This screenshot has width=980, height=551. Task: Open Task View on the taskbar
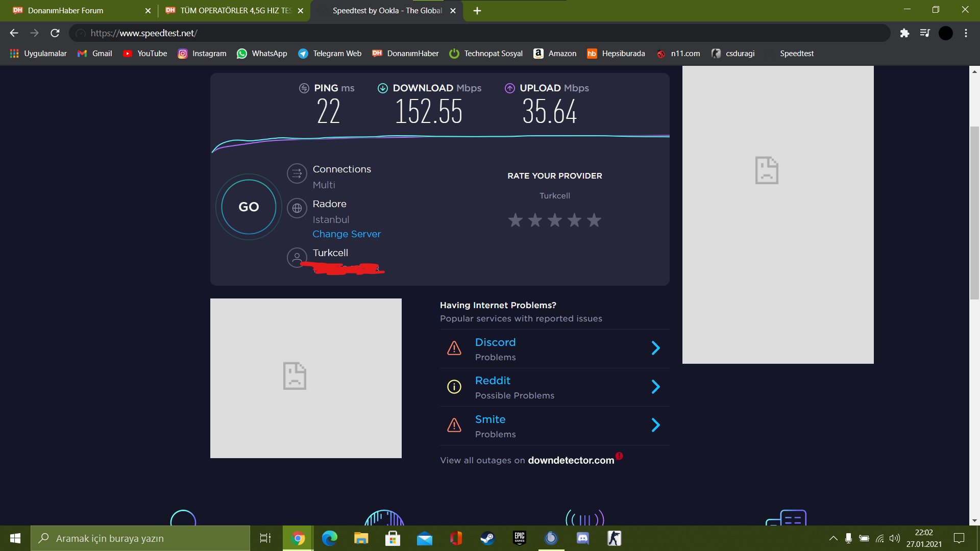point(265,538)
